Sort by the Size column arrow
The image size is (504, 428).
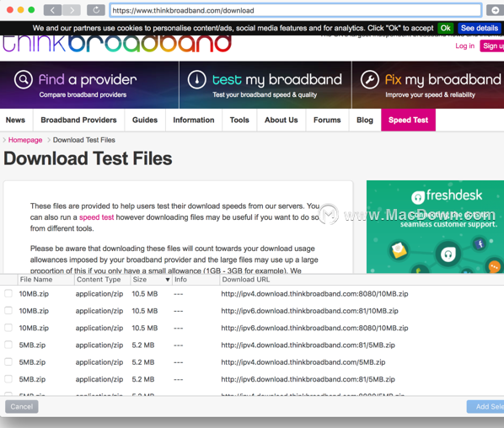168,280
